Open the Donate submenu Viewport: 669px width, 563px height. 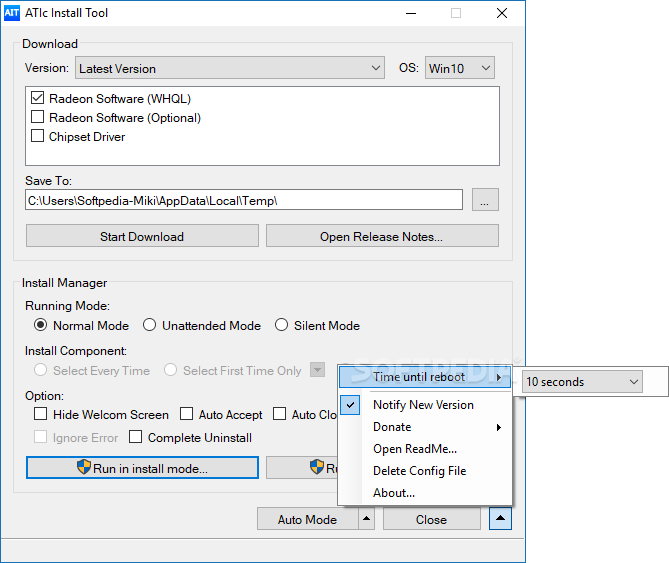coord(425,427)
